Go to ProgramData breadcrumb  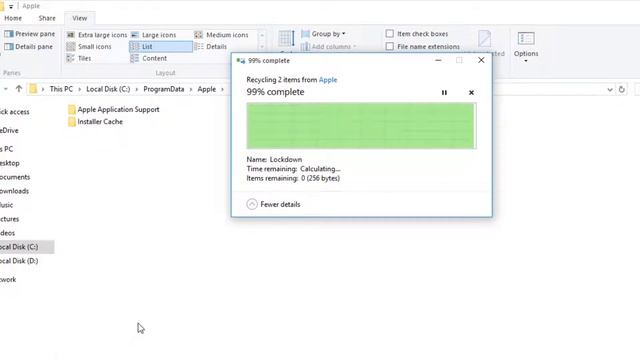[164, 89]
